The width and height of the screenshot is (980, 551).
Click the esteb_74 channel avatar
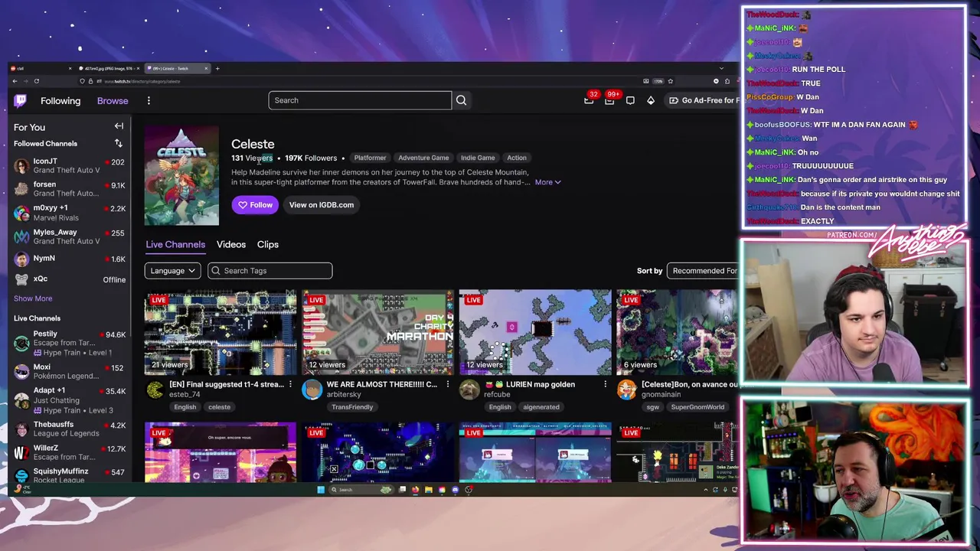[x=155, y=390]
